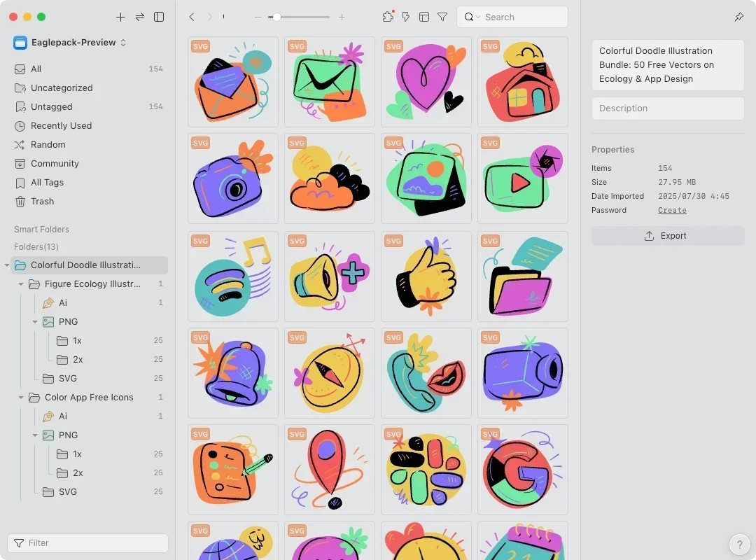Click the plus icon to enlarge thumbnails
756x560 pixels.
[x=342, y=17]
